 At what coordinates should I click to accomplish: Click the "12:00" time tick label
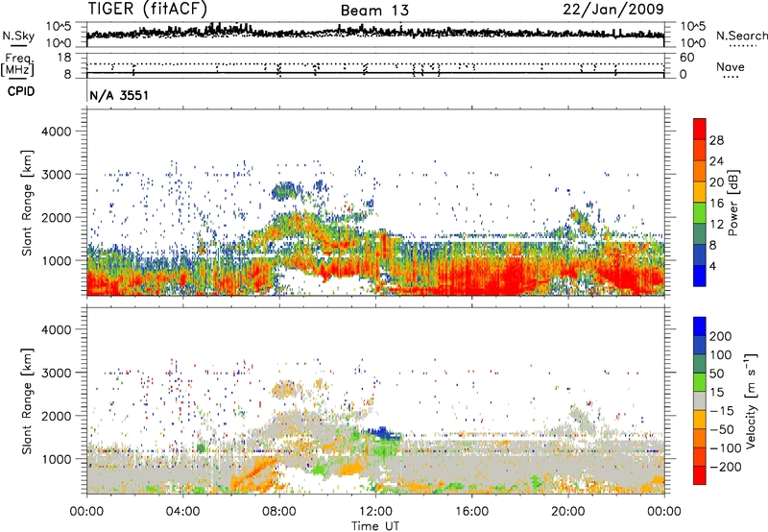pos(375,512)
